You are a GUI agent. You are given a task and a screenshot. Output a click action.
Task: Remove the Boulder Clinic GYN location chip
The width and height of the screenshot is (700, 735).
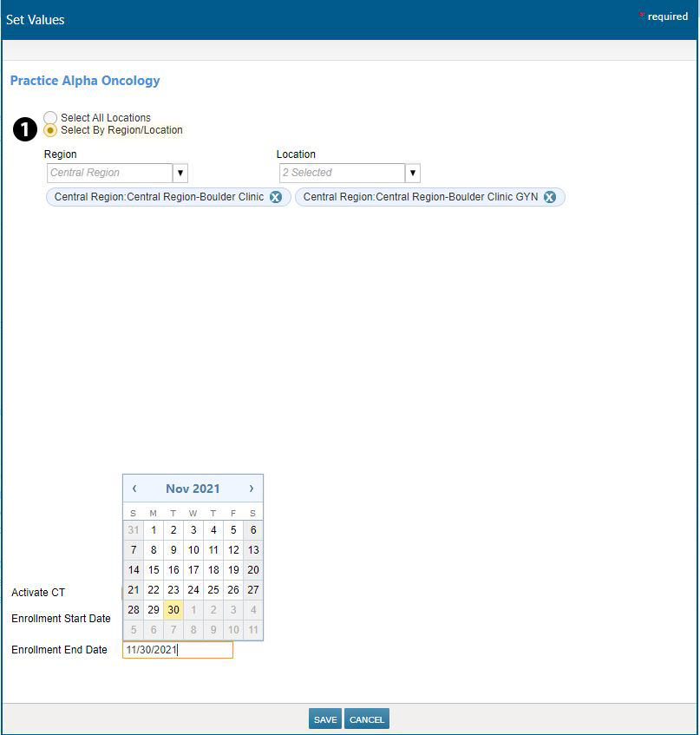pyautogui.click(x=549, y=197)
